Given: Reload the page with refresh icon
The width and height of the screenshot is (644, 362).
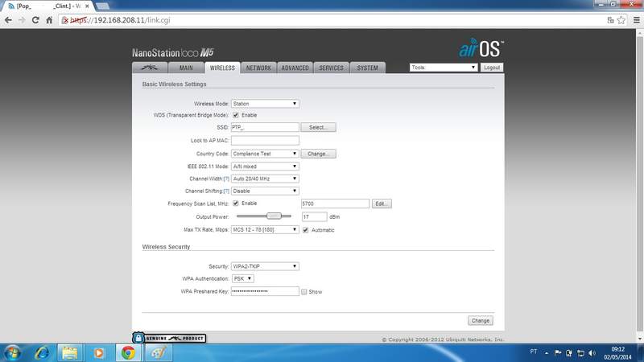Looking at the screenshot, I should pos(35,20).
